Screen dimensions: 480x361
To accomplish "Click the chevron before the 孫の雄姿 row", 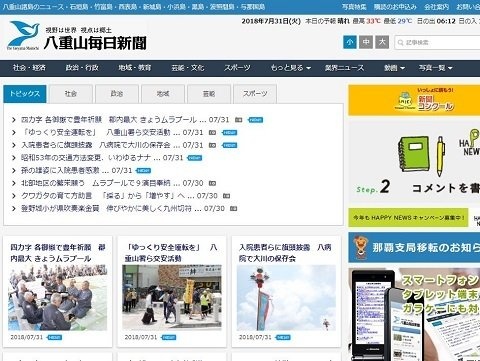I will point(14,171).
